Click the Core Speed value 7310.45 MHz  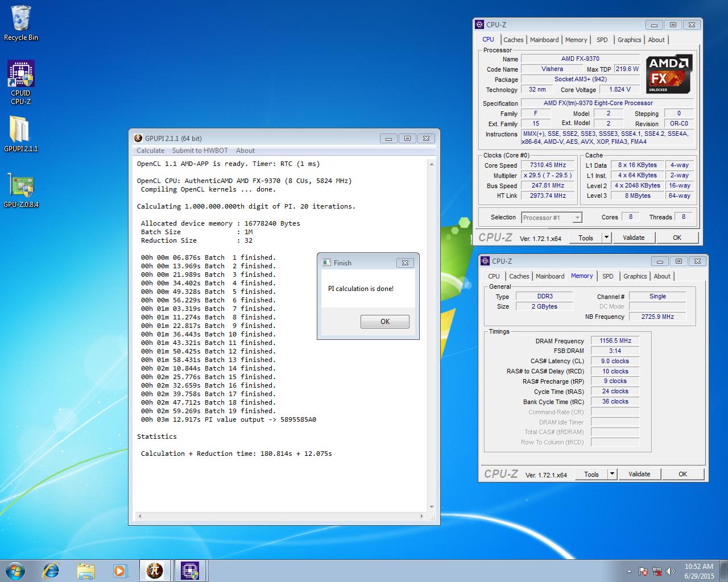(548, 165)
